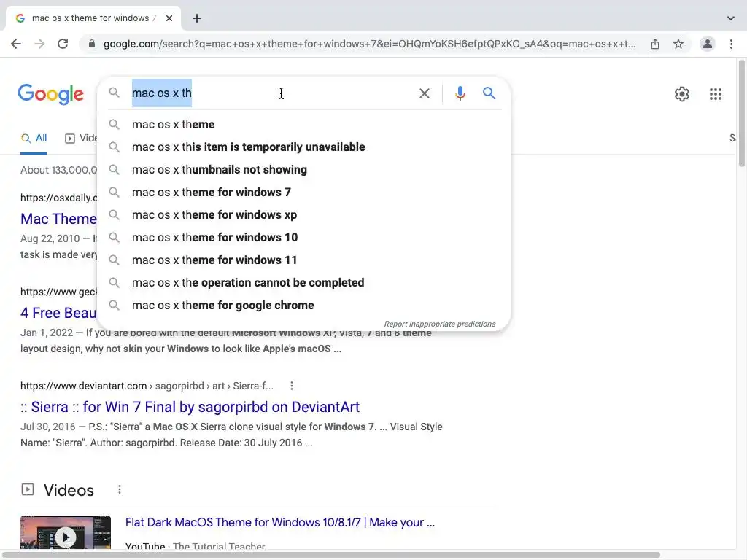Open the tab search dropdown arrow
This screenshot has height=560, width=747.
(731, 18)
